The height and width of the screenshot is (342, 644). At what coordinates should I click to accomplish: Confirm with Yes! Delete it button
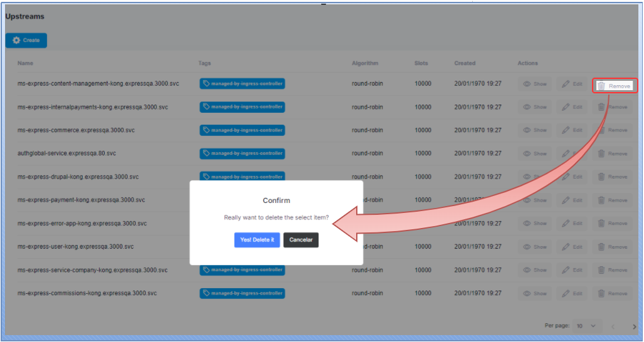pos(256,240)
